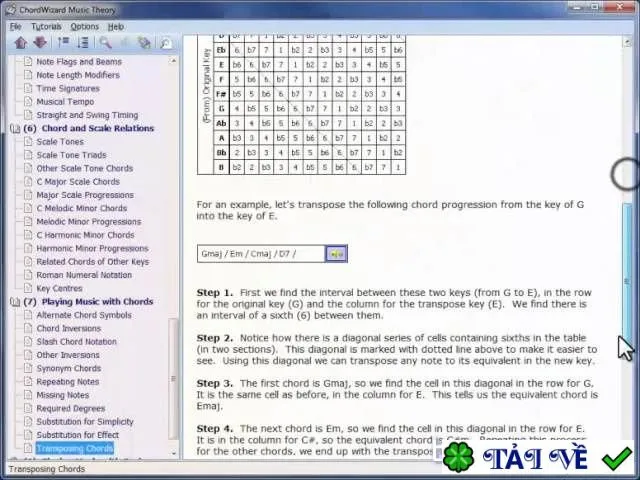
Task: Select the Time Signatures topic
Action: click(x=68, y=89)
